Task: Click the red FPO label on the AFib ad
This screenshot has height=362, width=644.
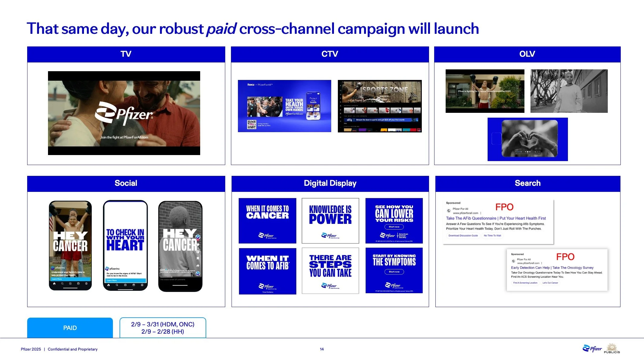Action: coord(504,207)
